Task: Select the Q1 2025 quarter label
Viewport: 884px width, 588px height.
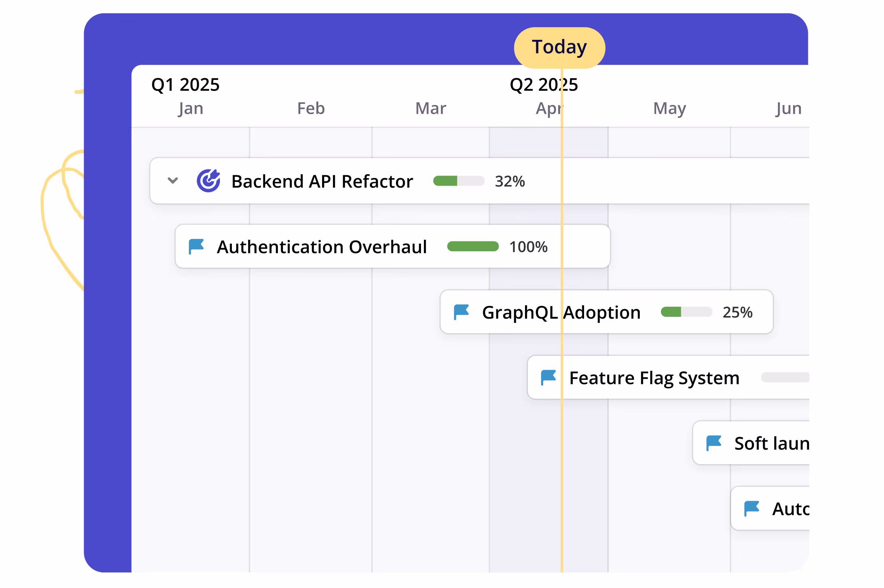Action: click(x=185, y=85)
